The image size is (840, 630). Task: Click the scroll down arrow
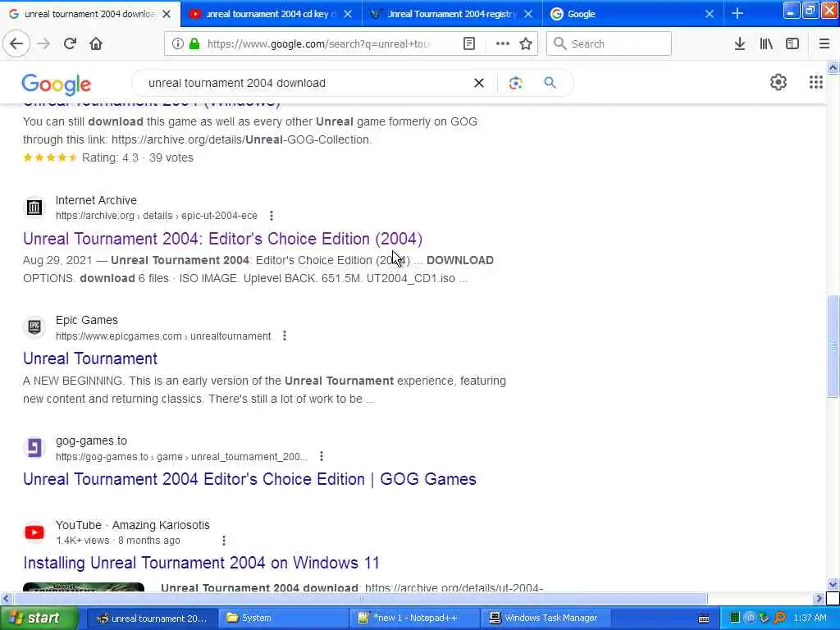click(x=833, y=584)
